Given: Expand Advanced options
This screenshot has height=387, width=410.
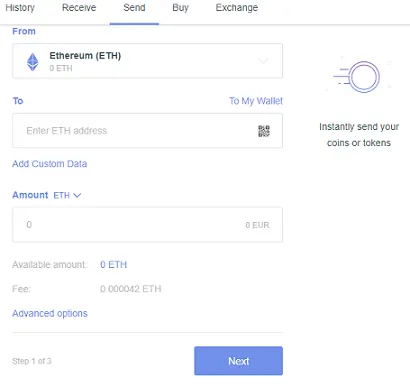Looking at the screenshot, I should coord(50,313).
